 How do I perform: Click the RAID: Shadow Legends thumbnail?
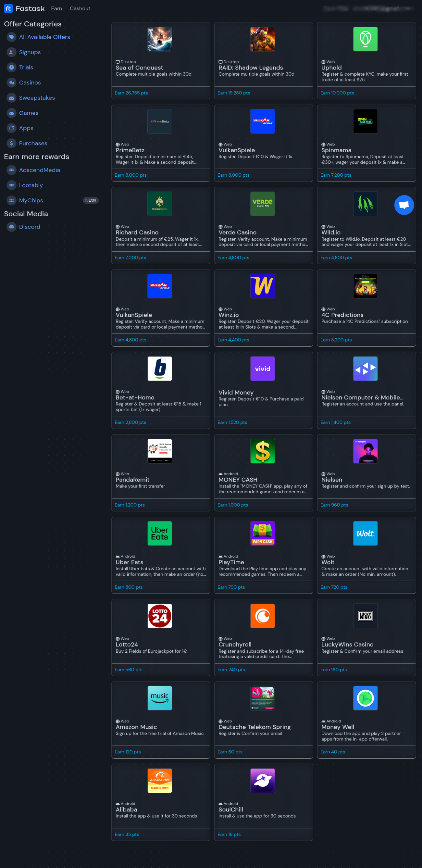click(262, 39)
